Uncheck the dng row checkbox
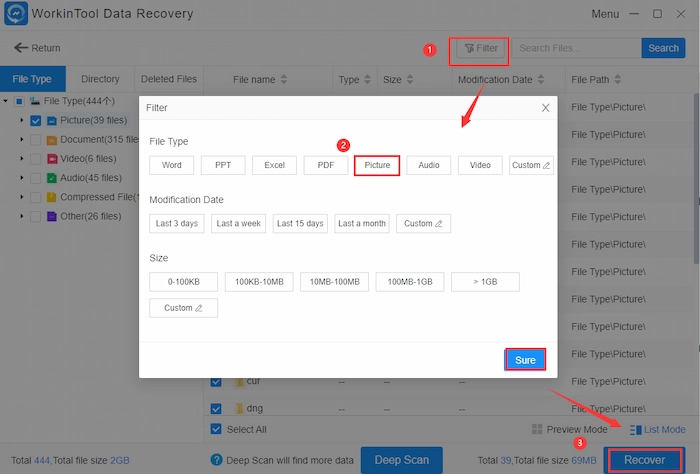 (216, 408)
